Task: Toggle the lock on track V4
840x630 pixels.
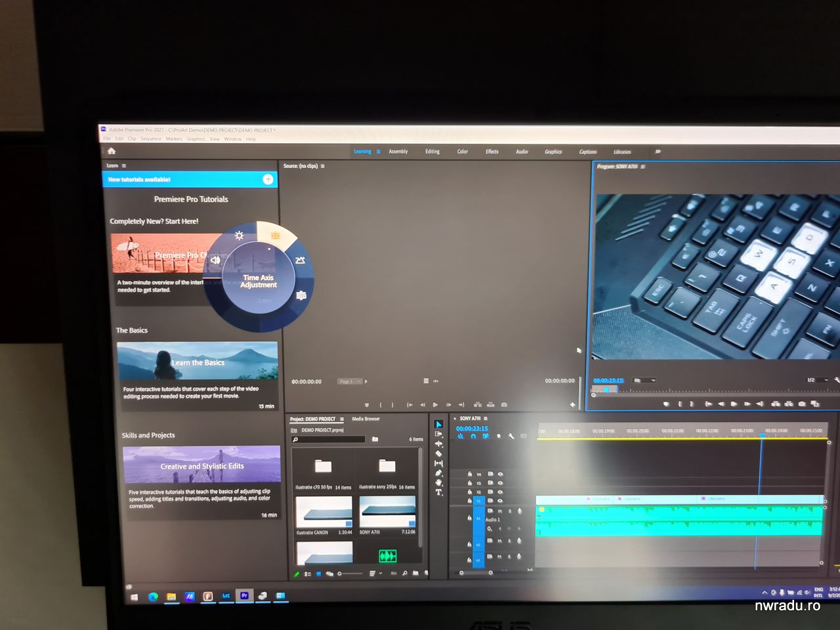Action: click(470, 474)
